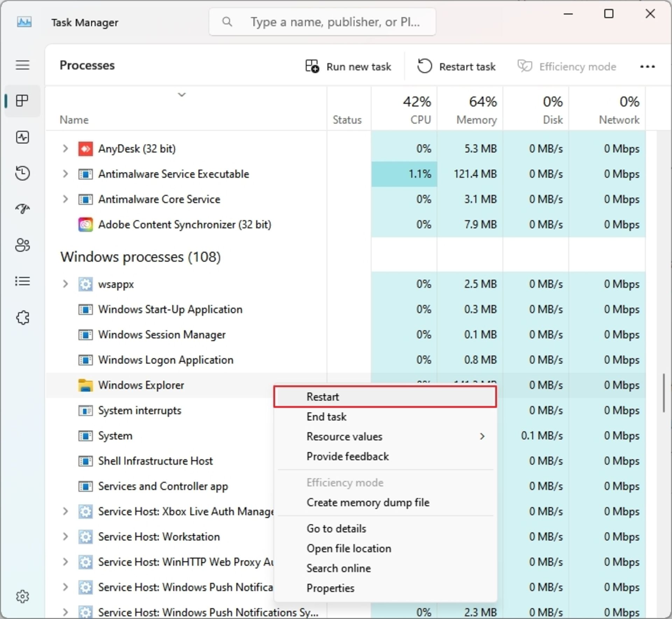Image resolution: width=672 pixels, height=619 pixels.
Task: Expand the AnyDesk (32 bit) process
Action: click(65, 148)
